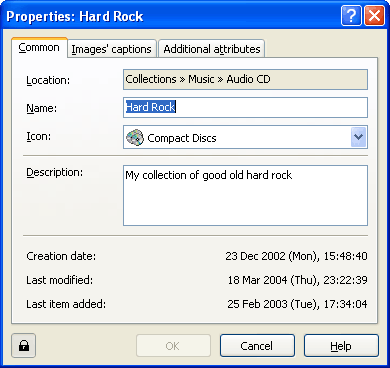This screenshot has width=390, height=368.
Task: Click inside the Description text box
Action: pyautogui.click(x=245, y=196)
